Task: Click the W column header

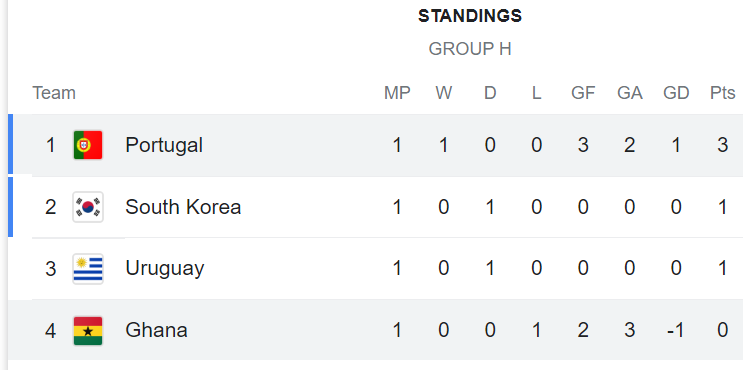Action: [x=444, y=93]
